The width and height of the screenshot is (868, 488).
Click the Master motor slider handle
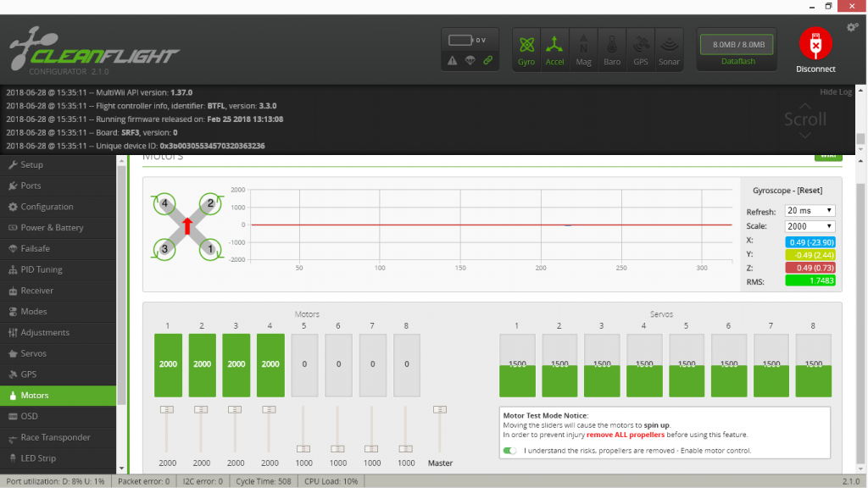coord(439,410)
